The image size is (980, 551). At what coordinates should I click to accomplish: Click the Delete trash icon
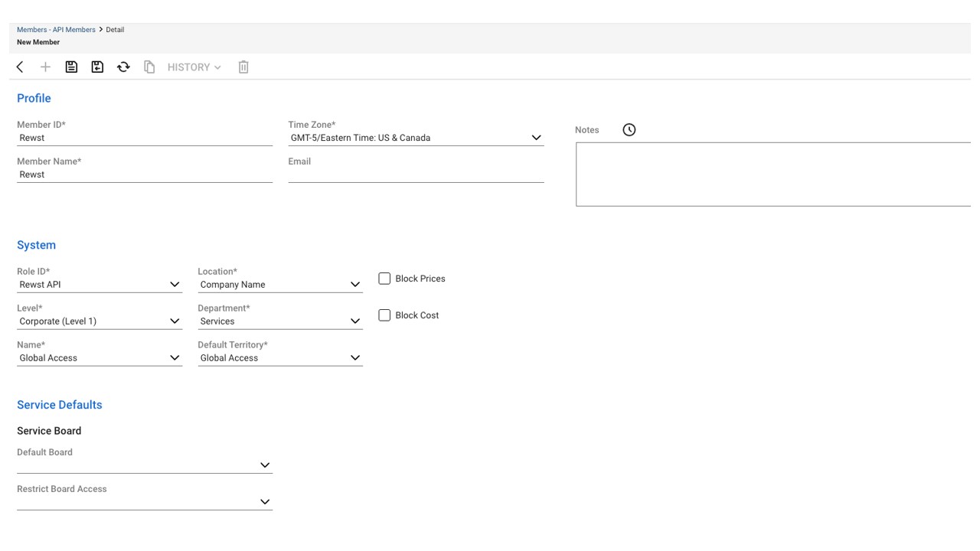click(243, 67)
